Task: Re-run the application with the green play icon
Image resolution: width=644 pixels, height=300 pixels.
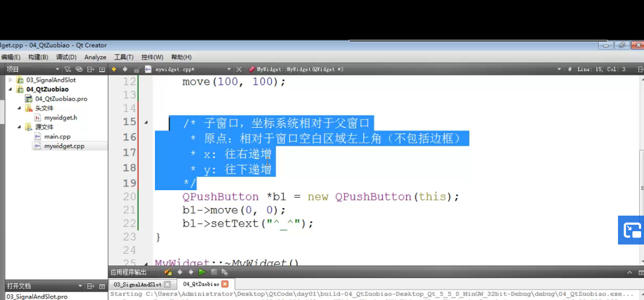Action: tap(202, 272)
